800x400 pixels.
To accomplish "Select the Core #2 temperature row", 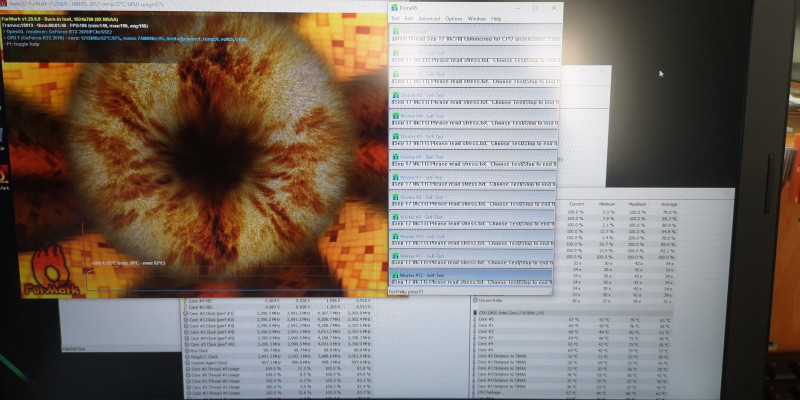I will click(x=572, y=332).
